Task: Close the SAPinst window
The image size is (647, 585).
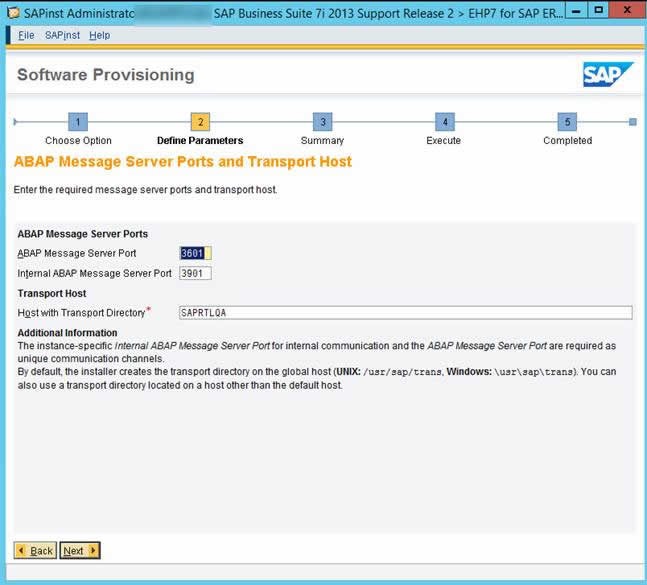Action: 627,10
